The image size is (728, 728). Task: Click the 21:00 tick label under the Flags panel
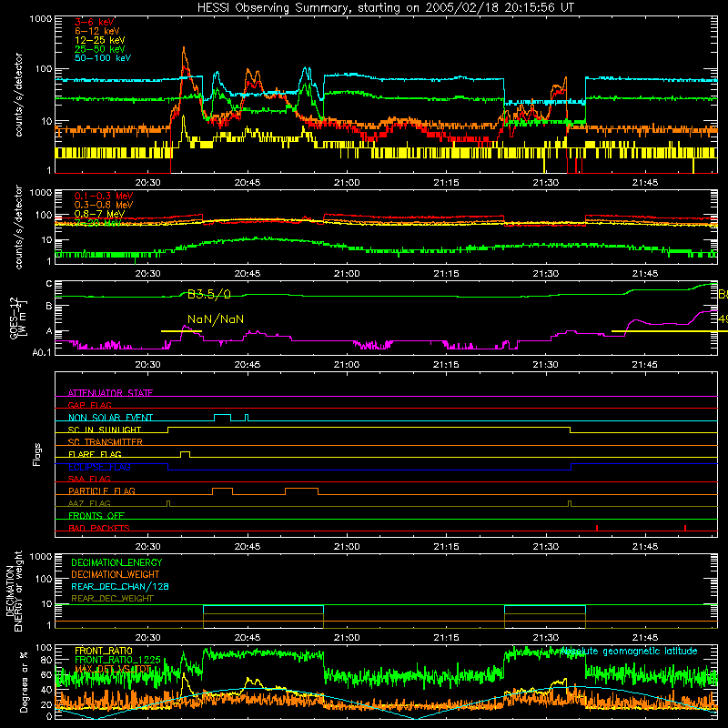347,547
